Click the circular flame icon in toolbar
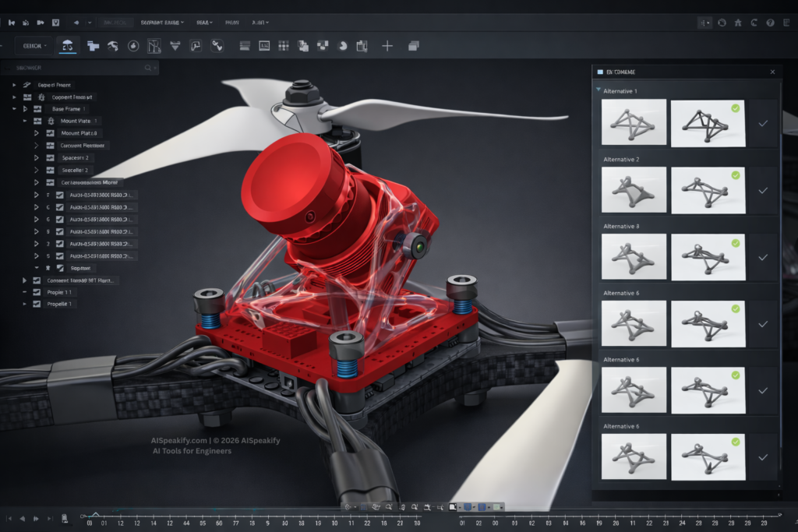 [x=133, y=46]
